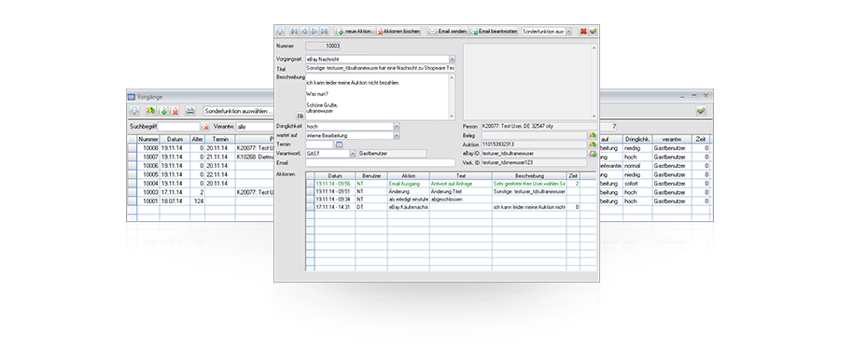
Task: Click the 'Email senden' button
Action: tap(447, 32)
